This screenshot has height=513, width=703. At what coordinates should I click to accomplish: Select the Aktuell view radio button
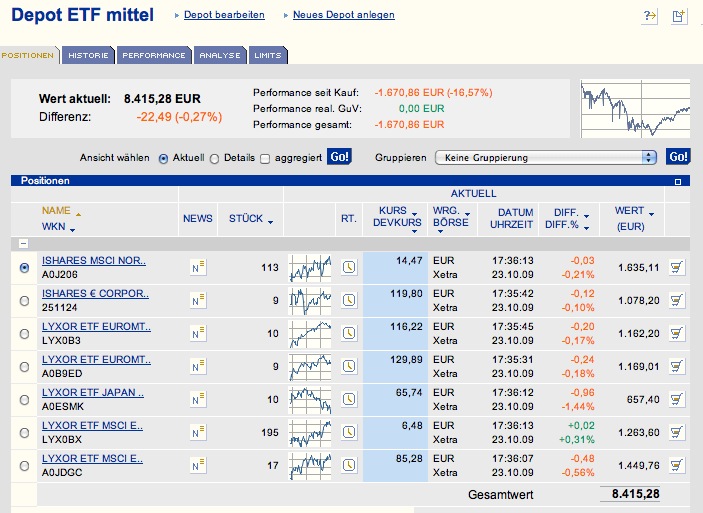pyautogui.click(x=164, y=159)
